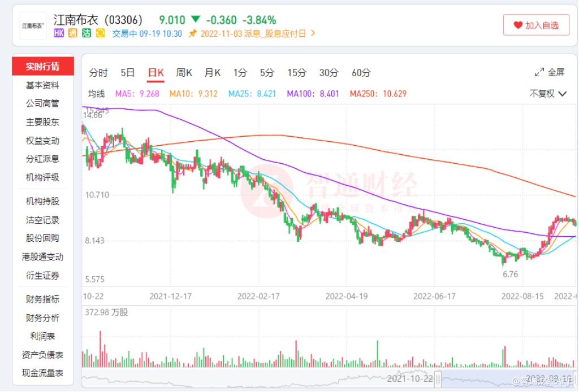Open 沽空记录 in the sidebar
This screenshot has width=579, height=392.
(42, 220)
